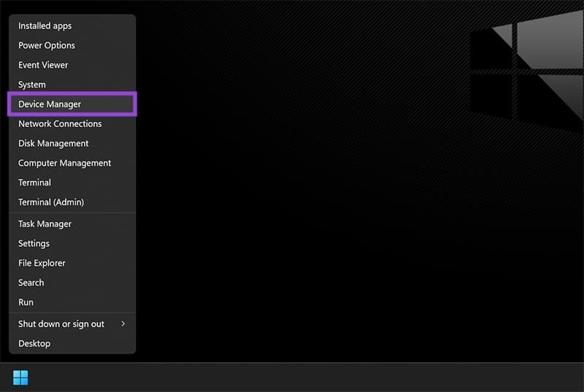Launch Disk Management
This screenshot has height=392, width=584.
pyautogui.click(x=53, y=144)
